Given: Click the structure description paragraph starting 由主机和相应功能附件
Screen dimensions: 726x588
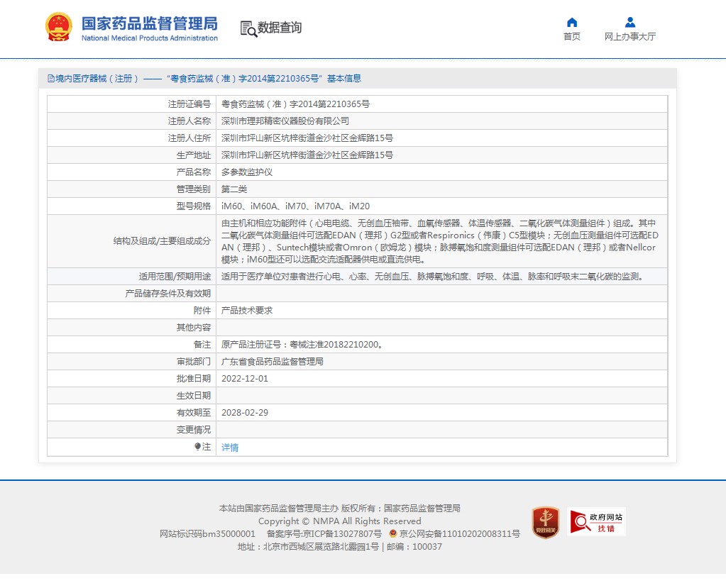Looking at the screenshot, I should (x=440, y=241).
